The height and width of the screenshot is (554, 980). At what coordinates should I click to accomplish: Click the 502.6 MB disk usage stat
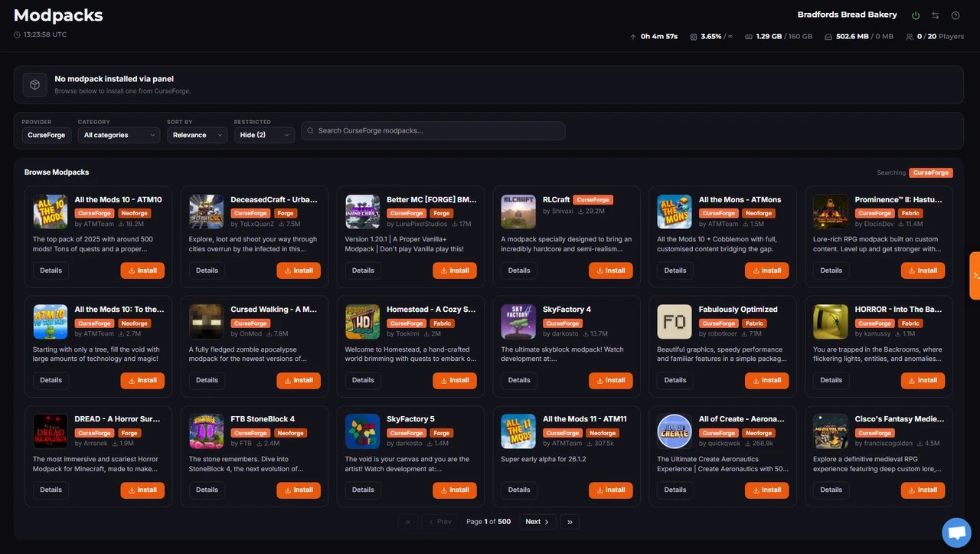click(859, 36)
